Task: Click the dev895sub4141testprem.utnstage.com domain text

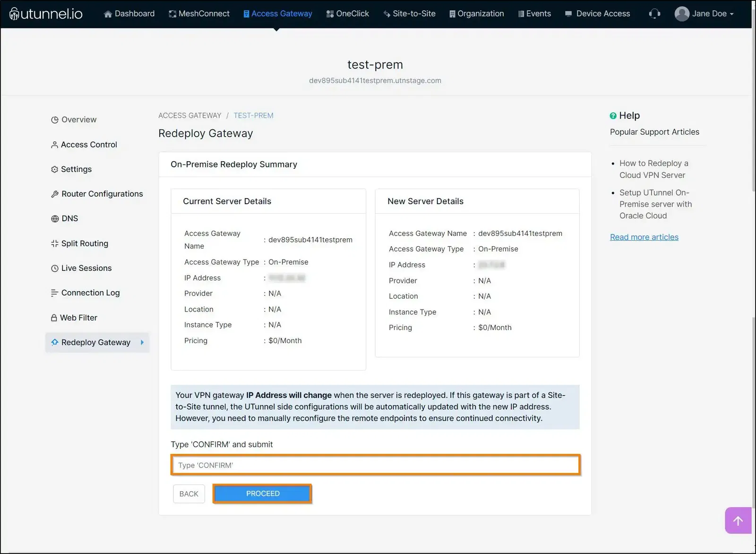Action: [x=375, y=81]
